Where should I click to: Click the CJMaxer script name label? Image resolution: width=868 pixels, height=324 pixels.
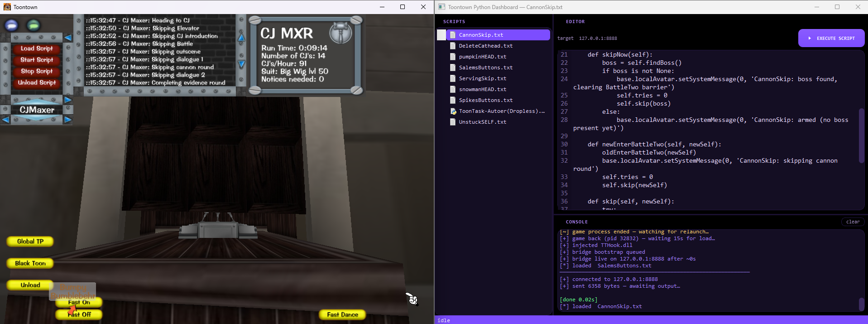pos(37,110)
